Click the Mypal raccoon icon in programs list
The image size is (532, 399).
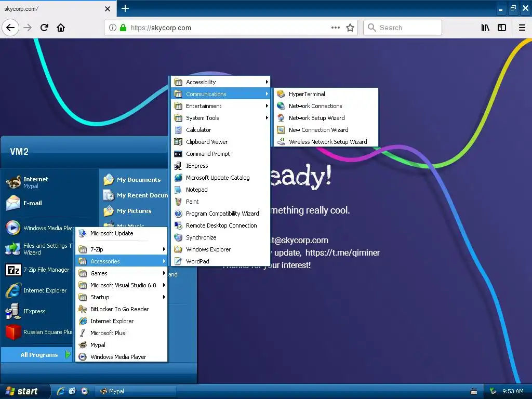coord(83,345)
